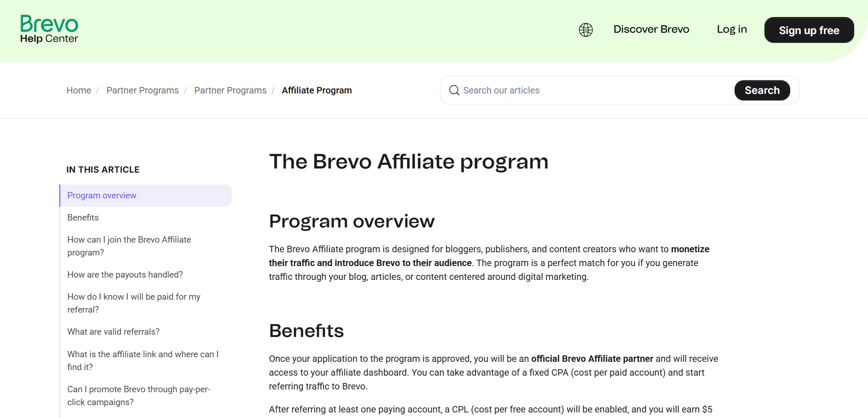Click the Affiliate Program breadcrumb item
Viewport: 868px width, 418px height.
tap(317, 90)
